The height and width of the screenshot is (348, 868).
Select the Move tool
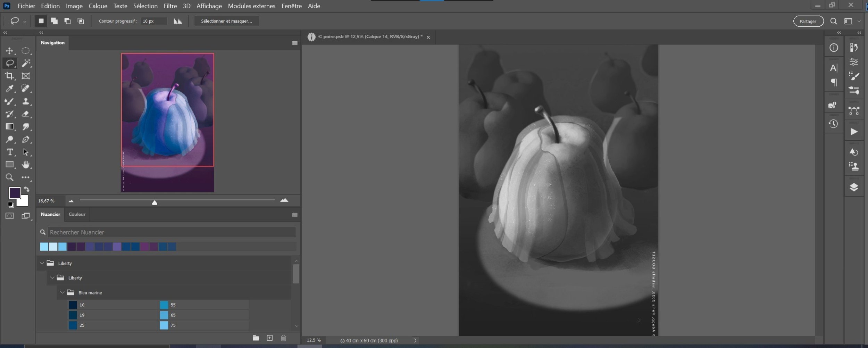[9, 51]
